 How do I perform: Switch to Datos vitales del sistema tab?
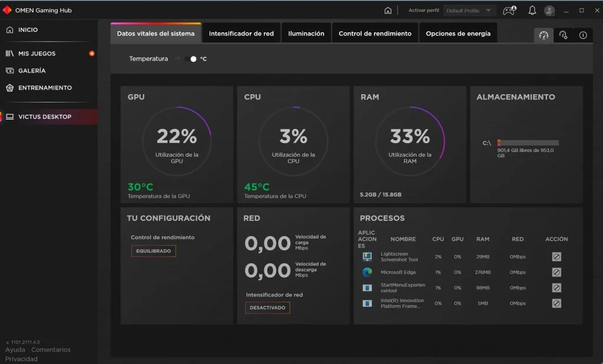pos(155,34)
